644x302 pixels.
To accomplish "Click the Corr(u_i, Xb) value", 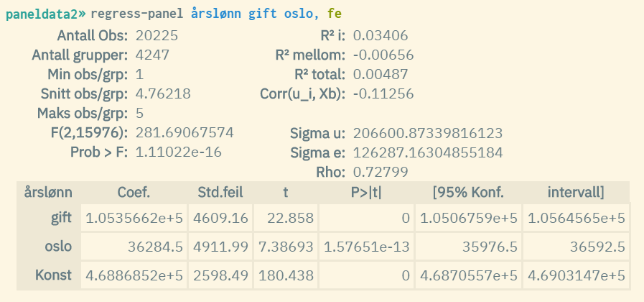I will click(x=383, y=93).
